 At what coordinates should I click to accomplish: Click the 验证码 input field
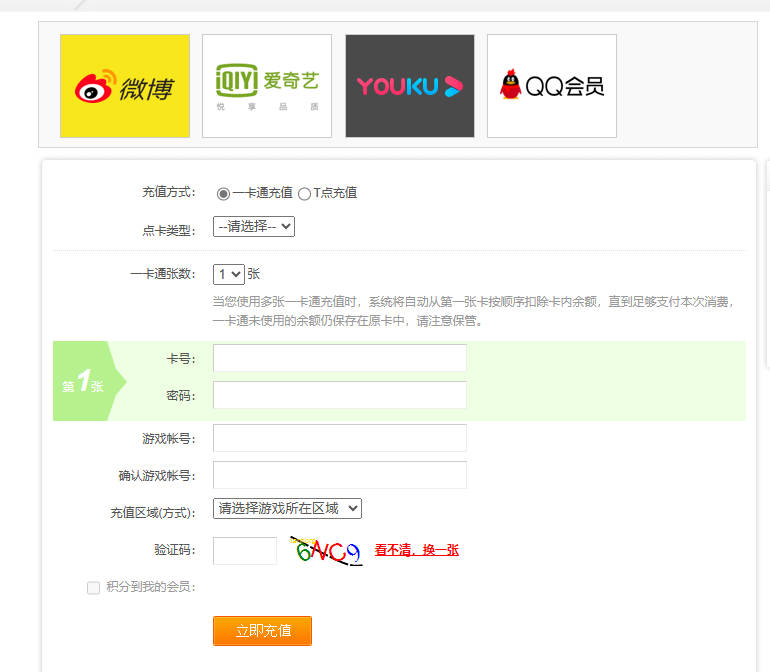point(245,551)
